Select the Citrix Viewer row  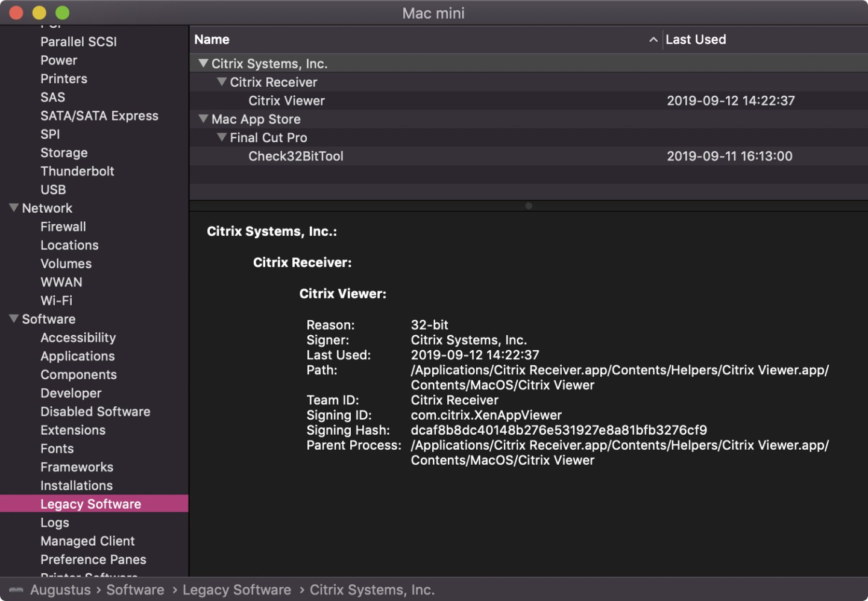tap(286, 101)
